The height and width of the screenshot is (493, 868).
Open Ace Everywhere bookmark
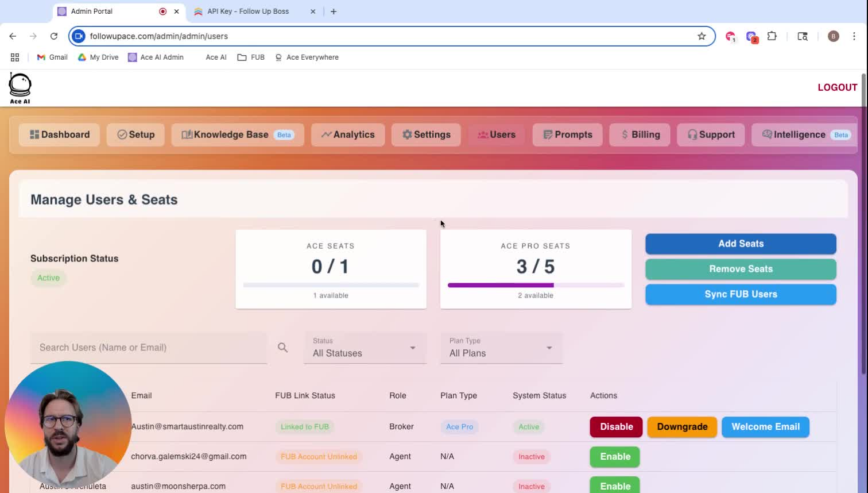(307, 57)
